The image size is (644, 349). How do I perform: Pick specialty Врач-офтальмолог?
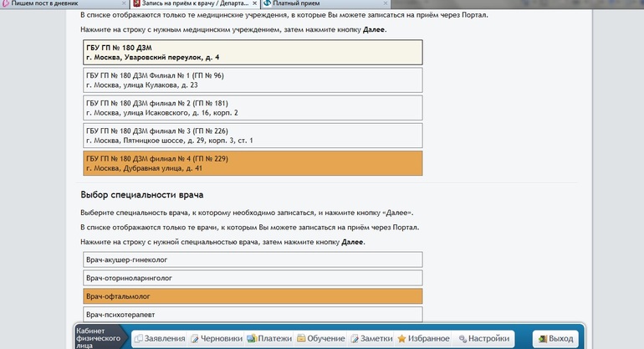pos(253,296)
